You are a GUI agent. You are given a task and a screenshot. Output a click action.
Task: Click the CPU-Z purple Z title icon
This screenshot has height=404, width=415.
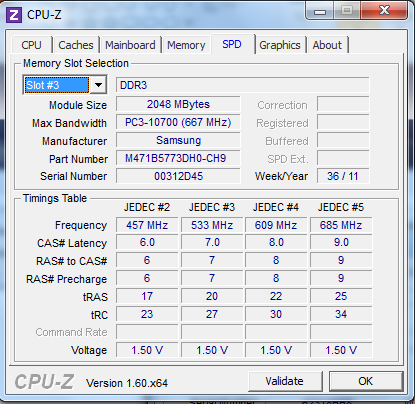[14, 15]
